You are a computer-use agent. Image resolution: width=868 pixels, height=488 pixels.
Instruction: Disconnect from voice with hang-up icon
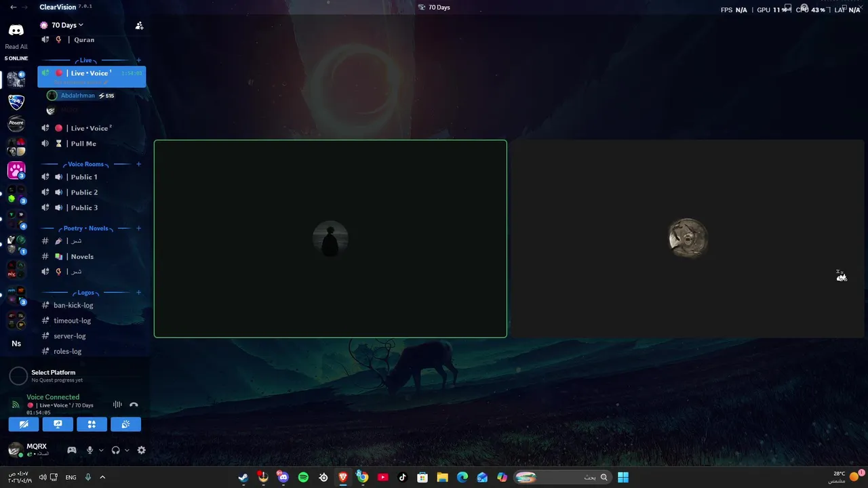tap(134, 405)
